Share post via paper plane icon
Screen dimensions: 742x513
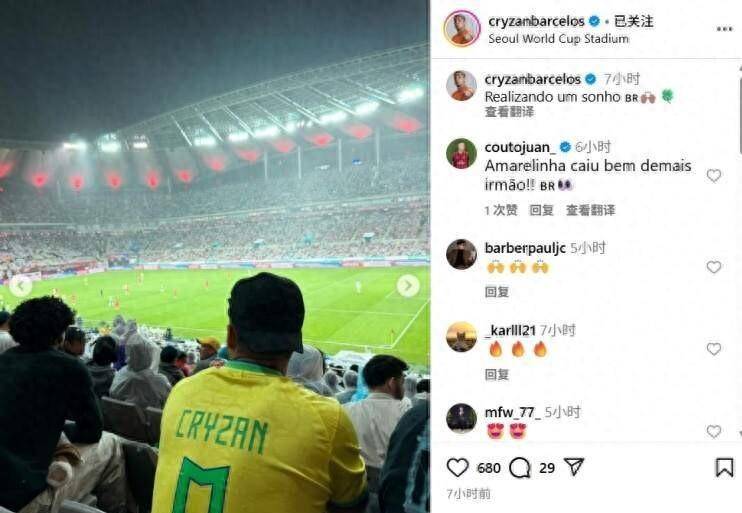coord(574,467)
